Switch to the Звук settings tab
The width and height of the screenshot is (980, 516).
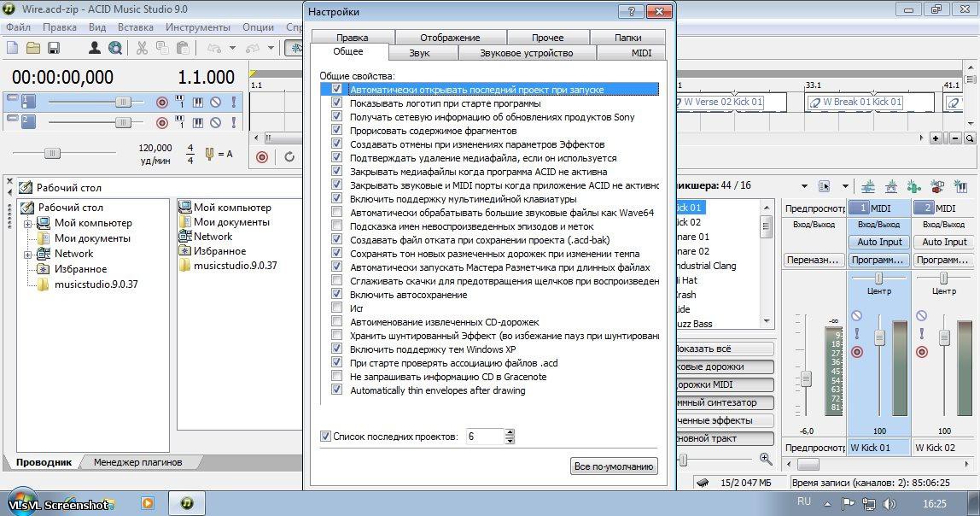(419, 53)
